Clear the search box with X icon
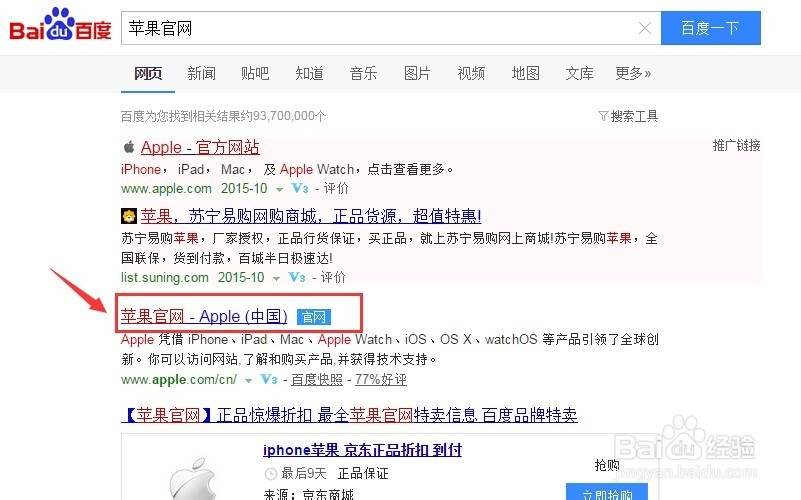Viewport: 801px width, 500px height. point(645,28)
